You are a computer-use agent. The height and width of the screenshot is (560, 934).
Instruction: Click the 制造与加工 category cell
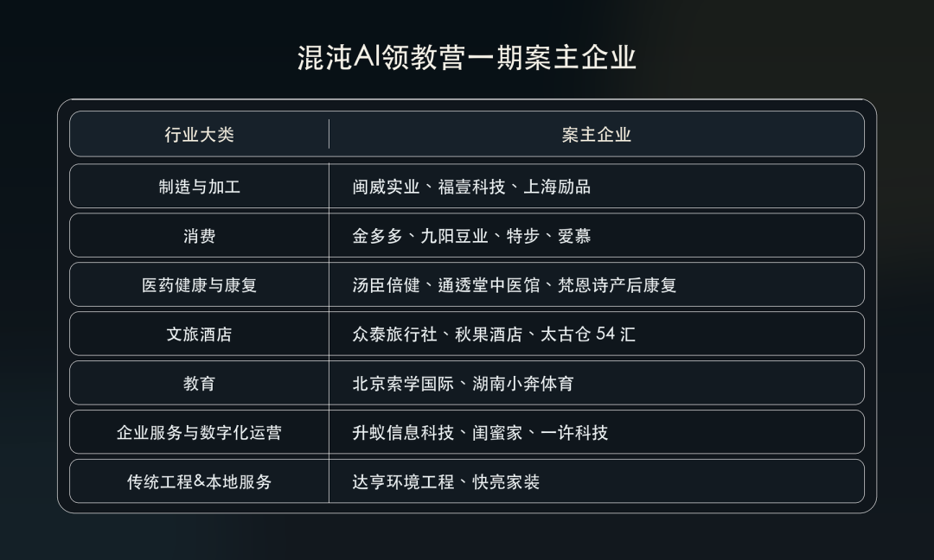(x=199, y=187)
